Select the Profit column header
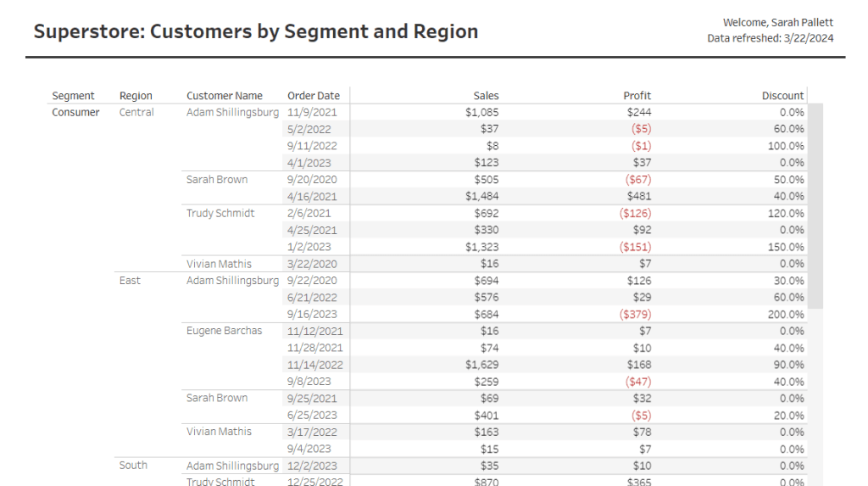Image resolution: width=868 pixels, height=486 pixels. coord(637,96)
